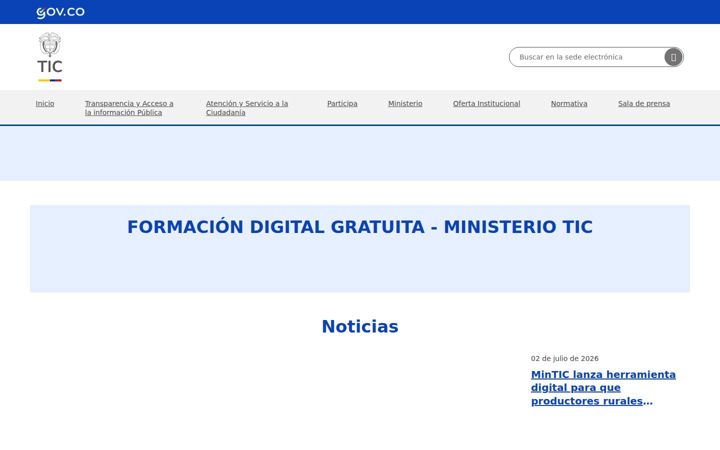Go to Oferta Institucional

coord(486,104)
